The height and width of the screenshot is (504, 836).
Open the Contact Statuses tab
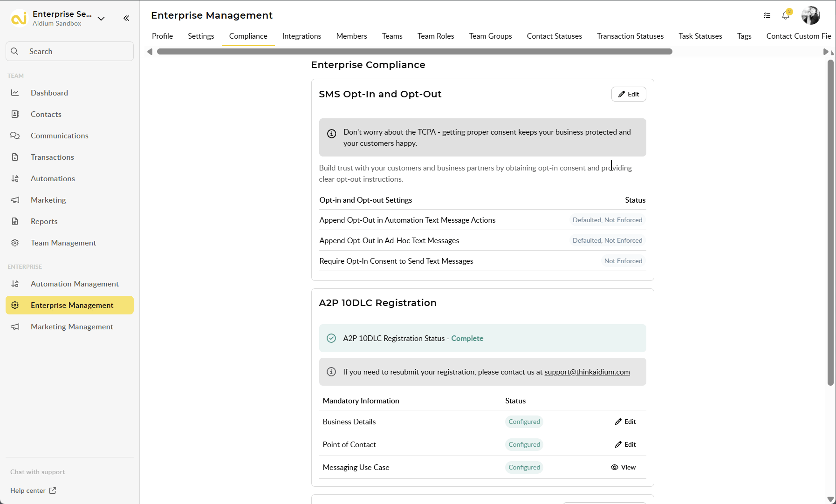click(x=554, y=36)
